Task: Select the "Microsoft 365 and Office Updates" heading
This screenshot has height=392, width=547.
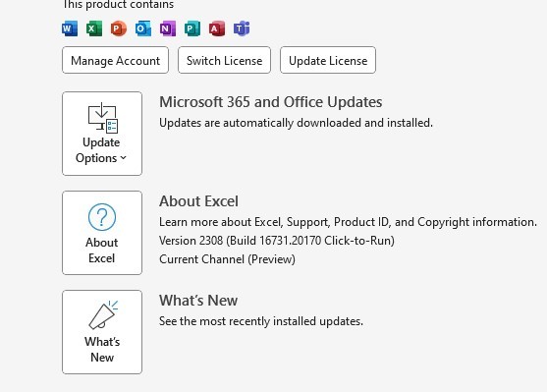Action: pos(271,102)
